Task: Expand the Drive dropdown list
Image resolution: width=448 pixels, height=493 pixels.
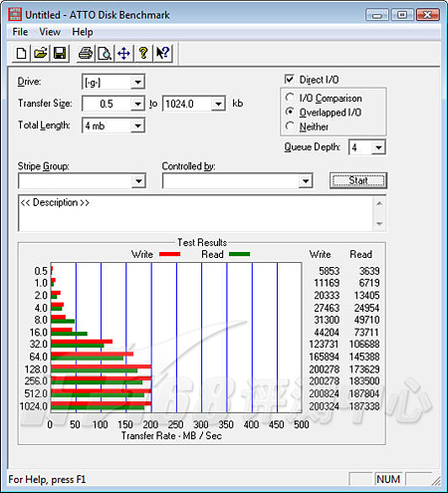Action: 137,82
